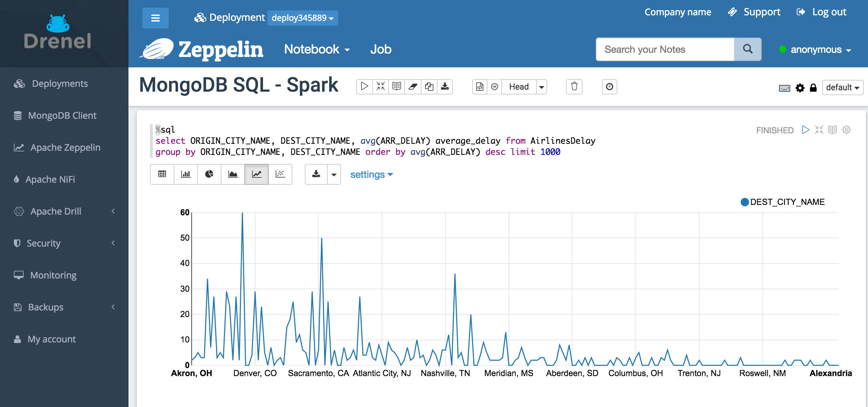Click the Support link
This screenshot has width=868, height=407.
click(754, 12)
